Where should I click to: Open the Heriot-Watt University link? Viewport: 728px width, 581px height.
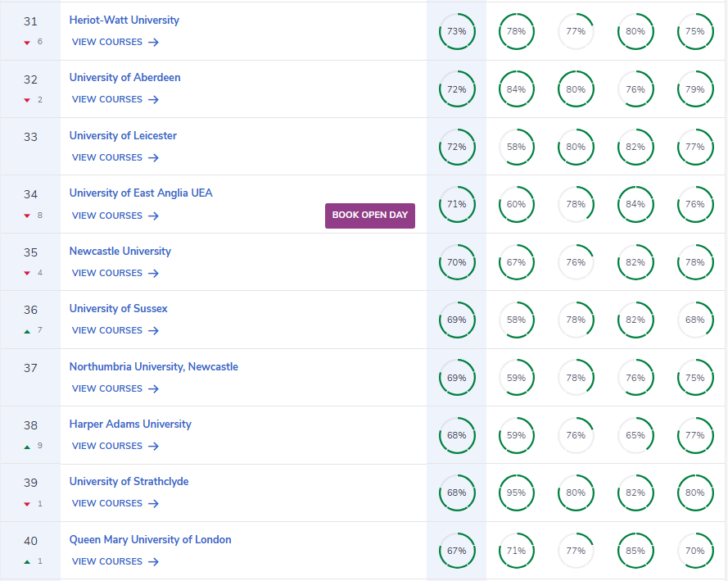coord(124,20)
